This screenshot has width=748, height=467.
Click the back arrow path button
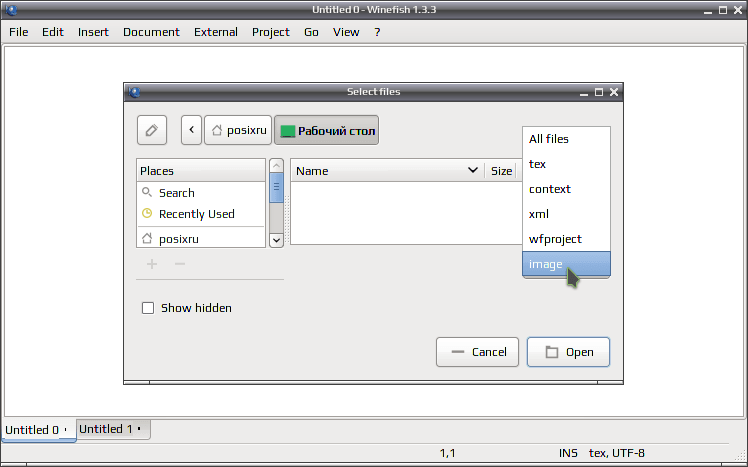191,130
